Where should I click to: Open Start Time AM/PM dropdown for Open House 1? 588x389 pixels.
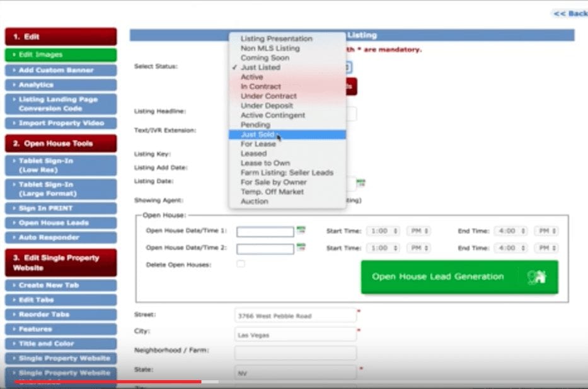[x=419, y=231]
